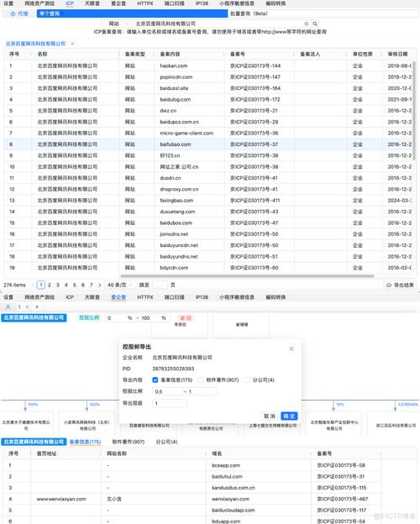420x524 pixels.
Task: Click the haokan.com cell
Action: tap(174, 65)
